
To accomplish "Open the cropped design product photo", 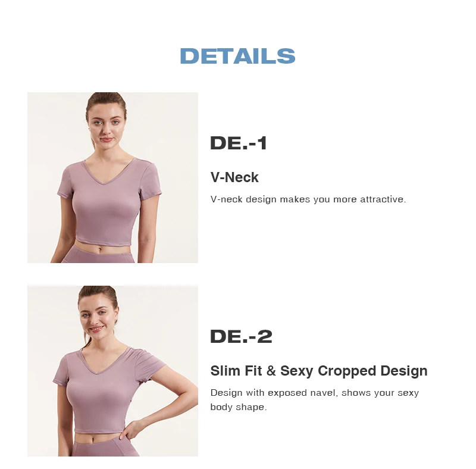I will (112, 371).
